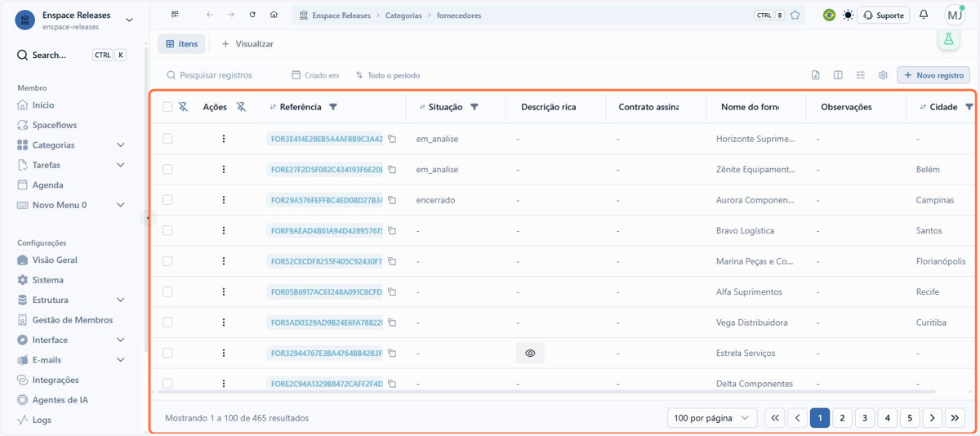Go back with the left arrow
The width and height of the screenshot is (980, 436).
coord(210,15)
